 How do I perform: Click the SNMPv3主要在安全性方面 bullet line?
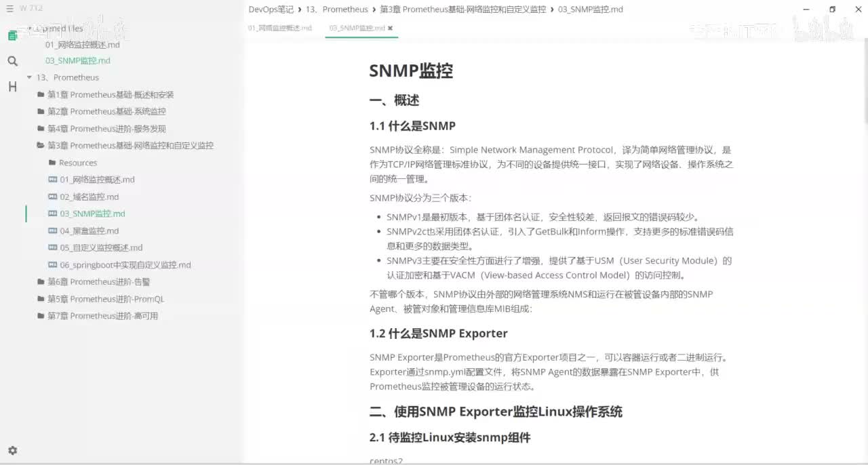pyautogui.click(x=559, y=268)
